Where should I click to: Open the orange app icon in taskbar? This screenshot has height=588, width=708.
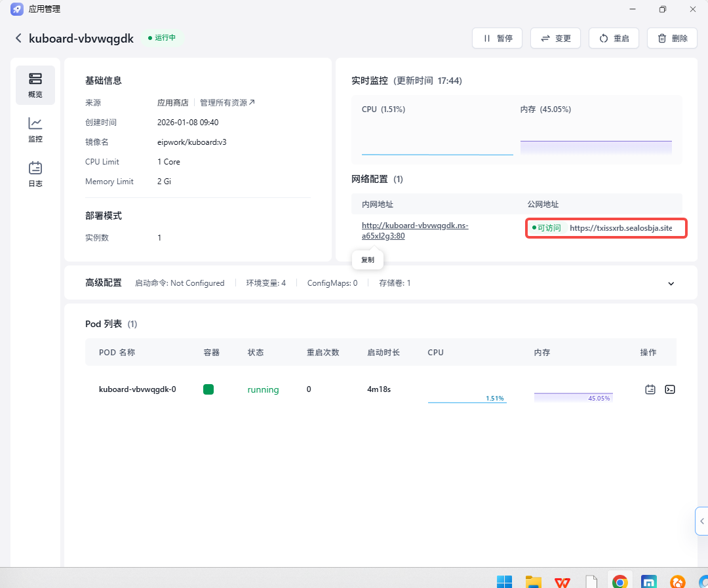pos(678,582)
